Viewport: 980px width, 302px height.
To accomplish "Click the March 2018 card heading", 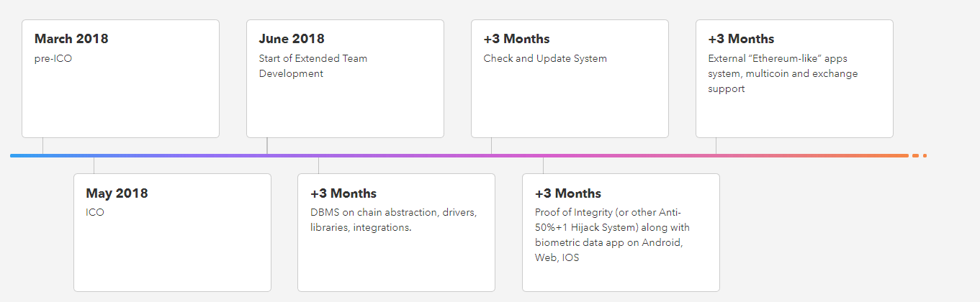I will point(71,39).
